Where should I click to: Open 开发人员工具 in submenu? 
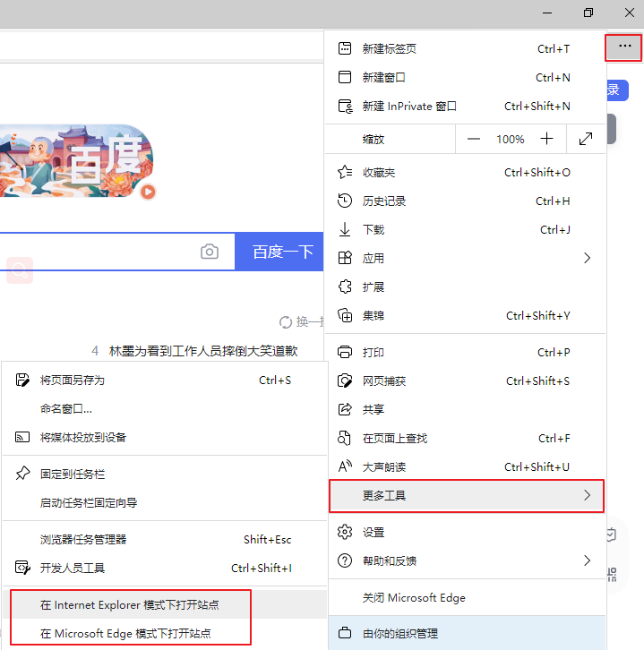point(164,568)
